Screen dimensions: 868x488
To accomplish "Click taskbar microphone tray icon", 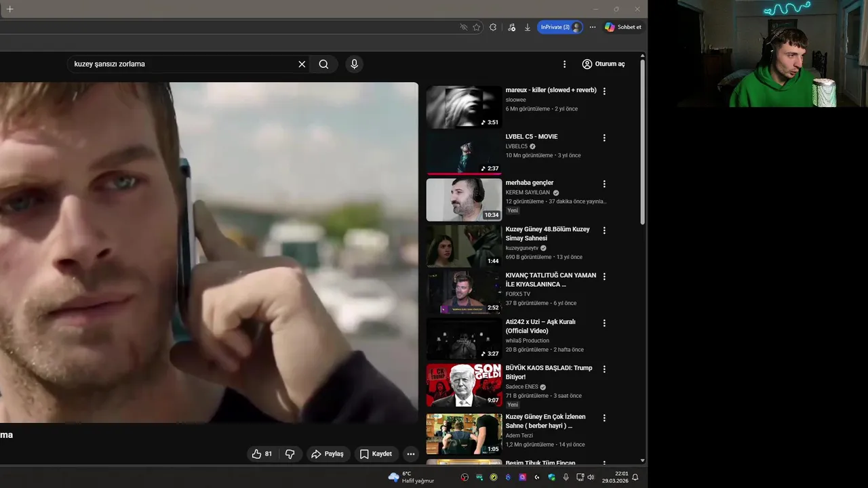I will tap(566, 477).
